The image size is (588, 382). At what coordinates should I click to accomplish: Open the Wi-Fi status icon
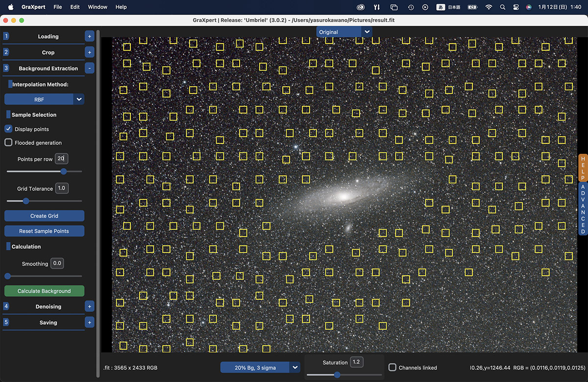coord(488,7)
